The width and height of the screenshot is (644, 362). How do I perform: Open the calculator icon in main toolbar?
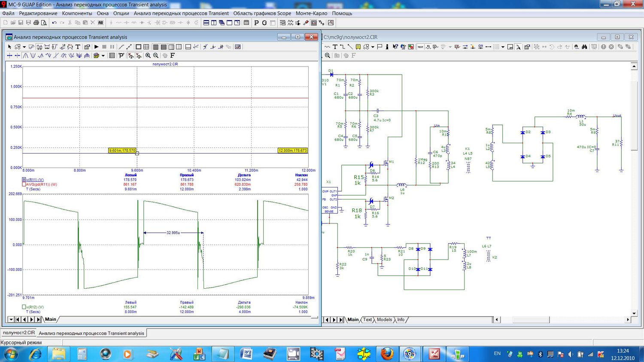pos(246,23)
